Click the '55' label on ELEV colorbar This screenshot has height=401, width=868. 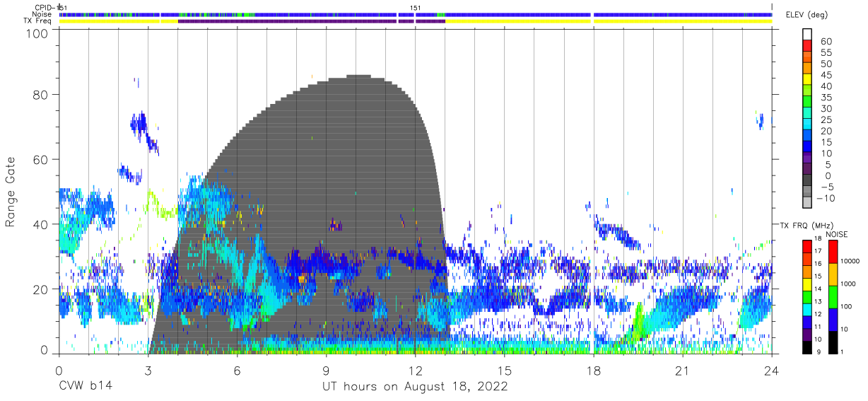tap(826, 52)
